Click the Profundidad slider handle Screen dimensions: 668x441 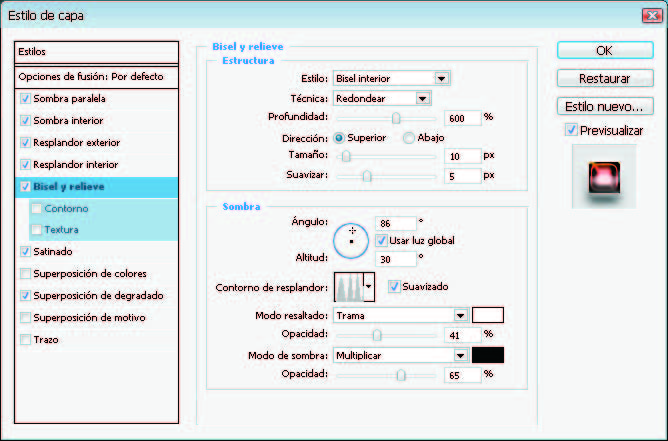click(396, 118)
